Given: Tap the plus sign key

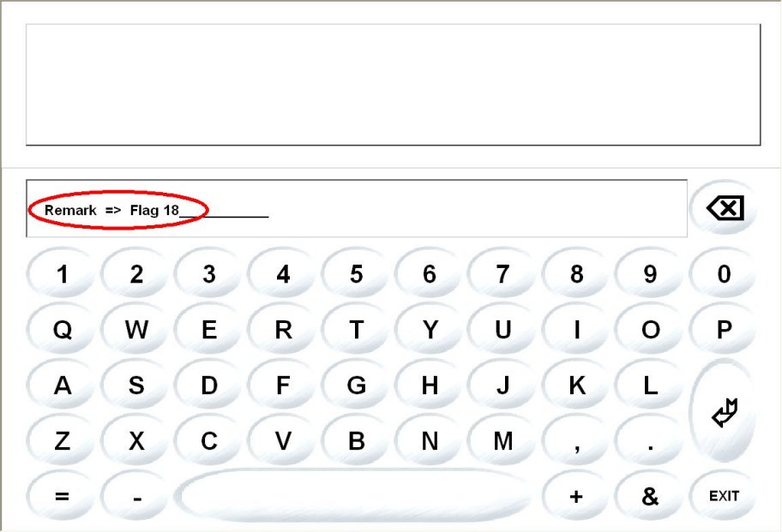Looking at the screenshot, I should (576, 496).
